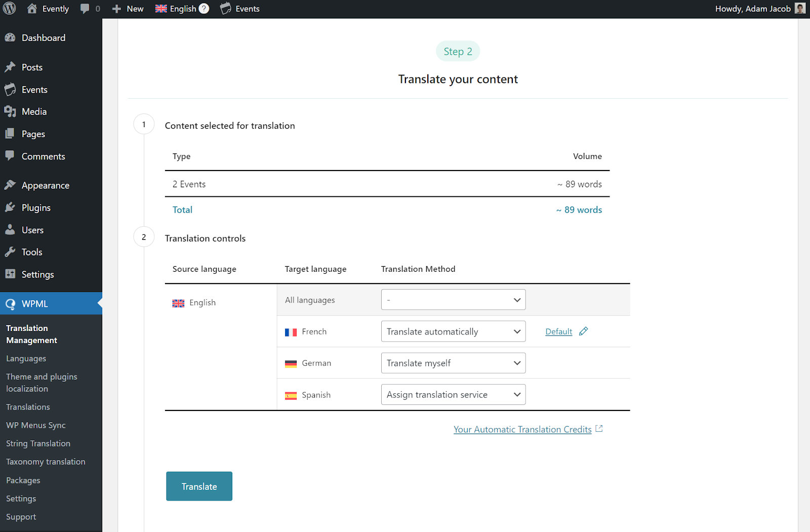Select the Media library icon
This screenshot has width=810, height=532.
[x=11, y=111]
